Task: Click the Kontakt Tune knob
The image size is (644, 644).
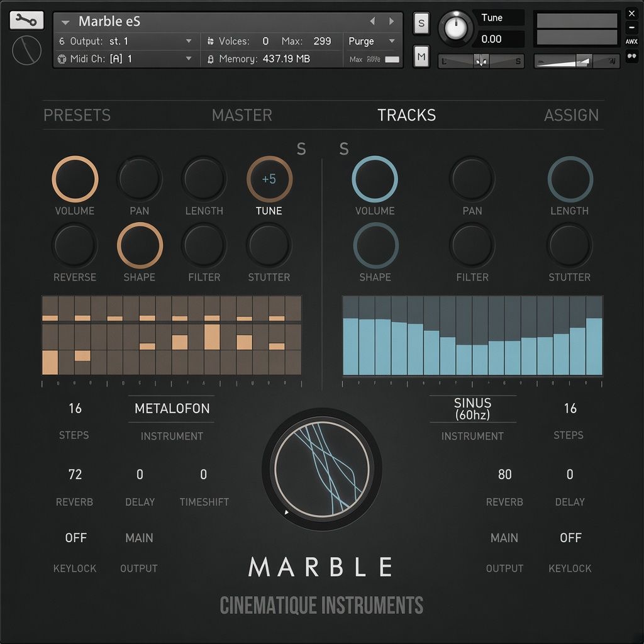Action: click(455, 28)
